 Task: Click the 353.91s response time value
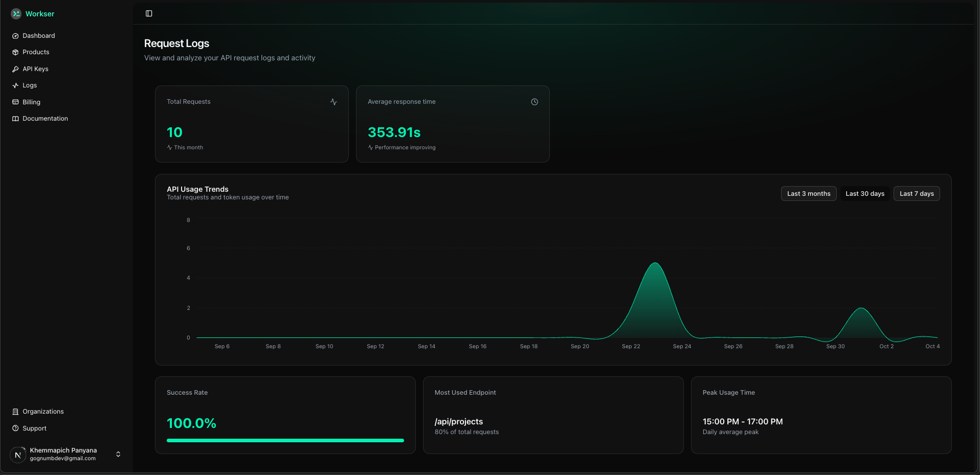click(394, 132)
